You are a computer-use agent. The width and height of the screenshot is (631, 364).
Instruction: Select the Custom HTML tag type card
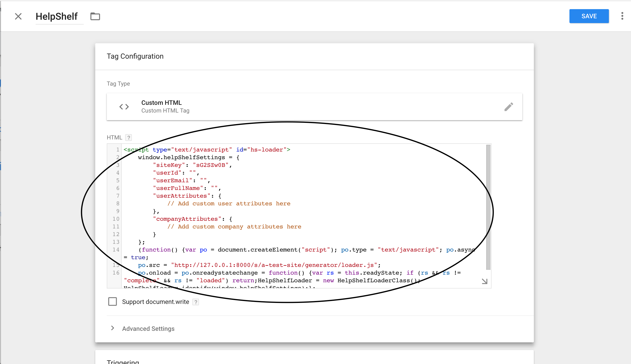click(x=314, y=107)
